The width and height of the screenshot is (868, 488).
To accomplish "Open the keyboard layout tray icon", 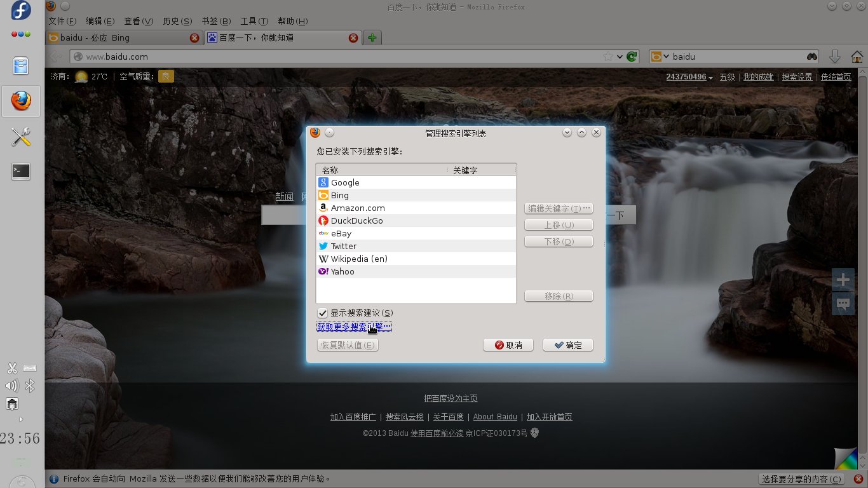I will 30,368.
